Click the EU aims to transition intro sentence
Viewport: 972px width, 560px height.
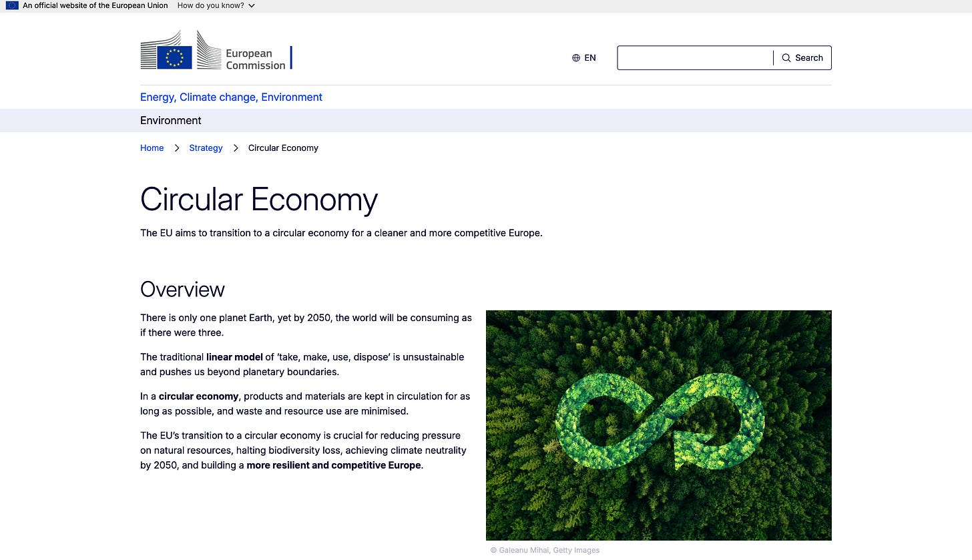point(341,234)
